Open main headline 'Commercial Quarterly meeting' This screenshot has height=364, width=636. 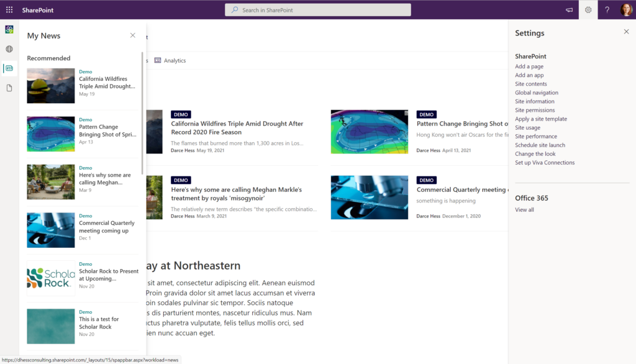coord(462,189)
